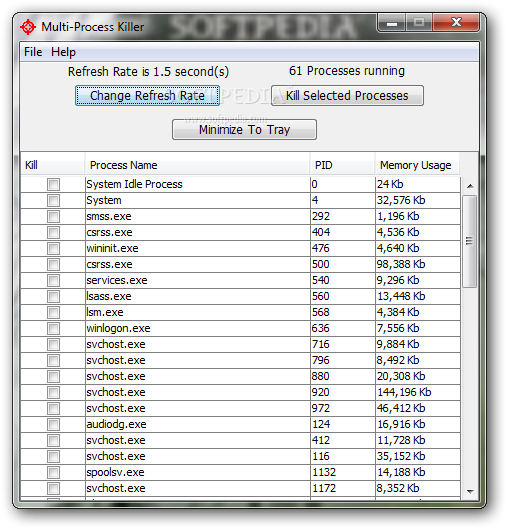Click the 61 Processes running label
This screenshot has width=507, height=529.
pyautogui.click(x=347, y=71)
